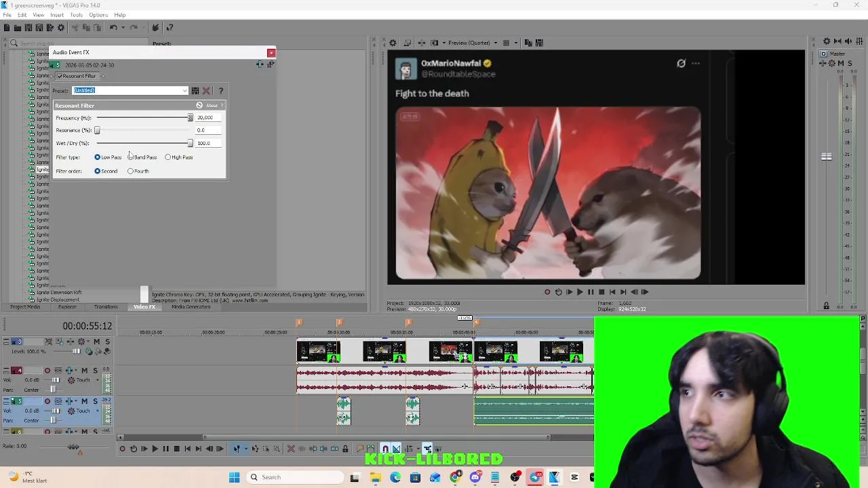Select the Low Pass filter type
Screen dimensions: 868x488
pos(97,157)
